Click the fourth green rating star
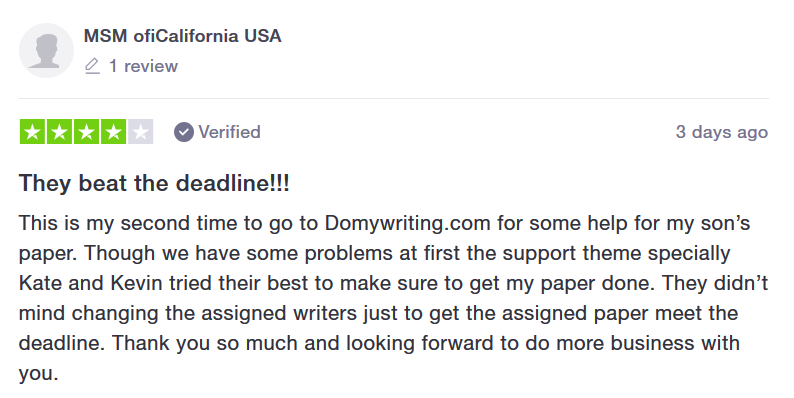The width and height of the screenshot is (794, 398). click(x=113, y=132)
